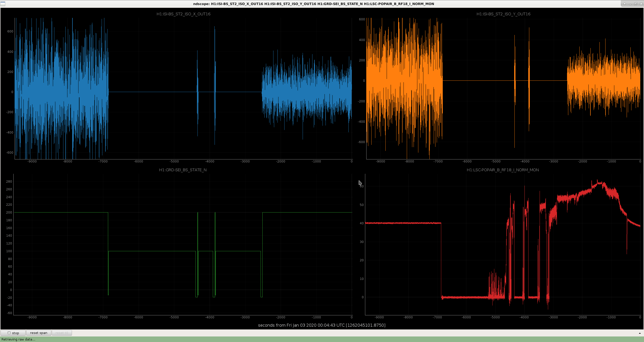The image size is (644, 342).
Task: Expand the small arrow at bottom-right corner
Action: point(640,333)
